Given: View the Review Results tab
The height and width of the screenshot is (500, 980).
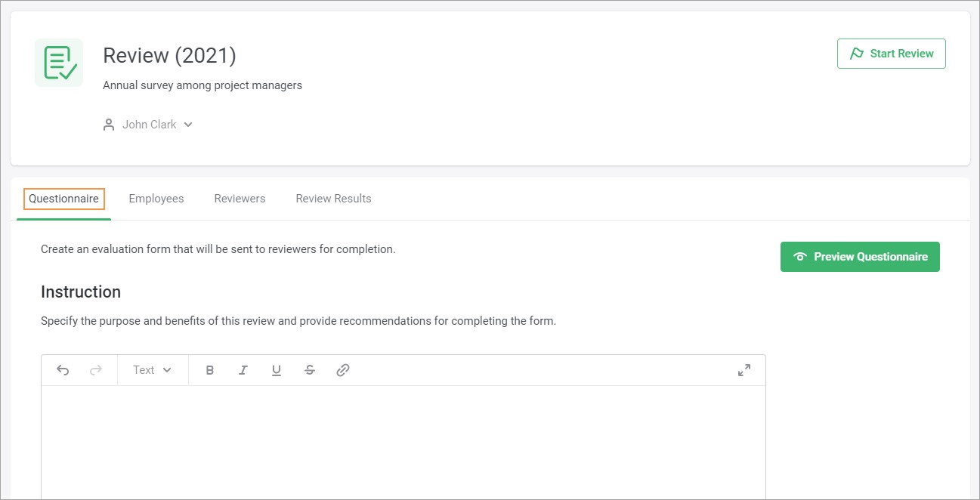Looking at the screenshot, I should coord(333,199).
